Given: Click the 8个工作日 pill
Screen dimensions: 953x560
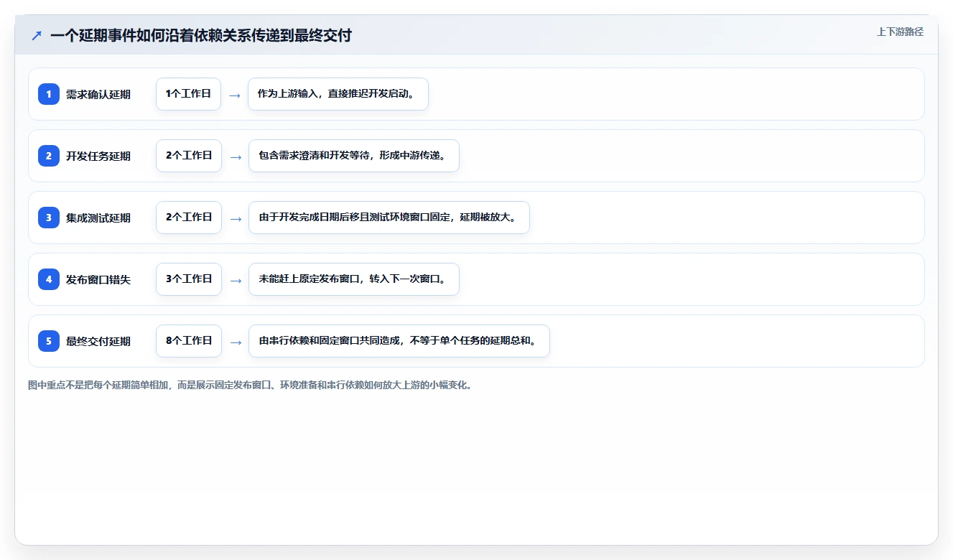Looking at the screenshot, I should tap(189, 341).
